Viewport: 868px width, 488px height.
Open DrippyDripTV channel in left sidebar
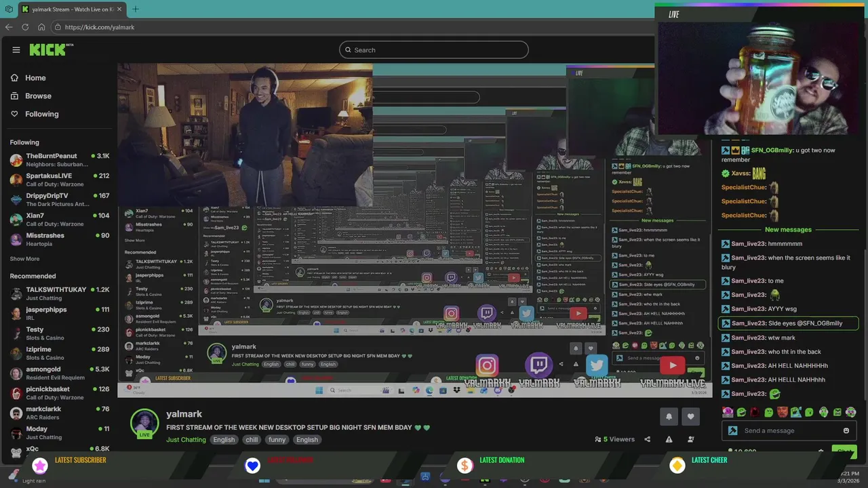[60, 199]
